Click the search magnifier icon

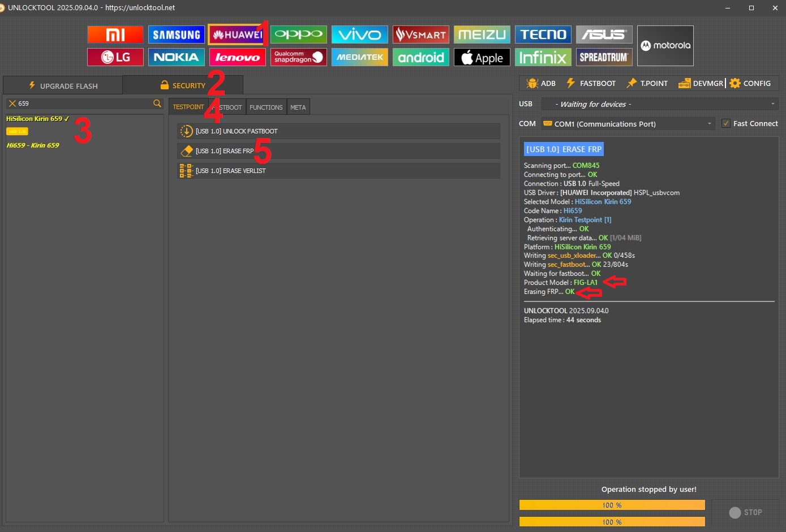157,103
